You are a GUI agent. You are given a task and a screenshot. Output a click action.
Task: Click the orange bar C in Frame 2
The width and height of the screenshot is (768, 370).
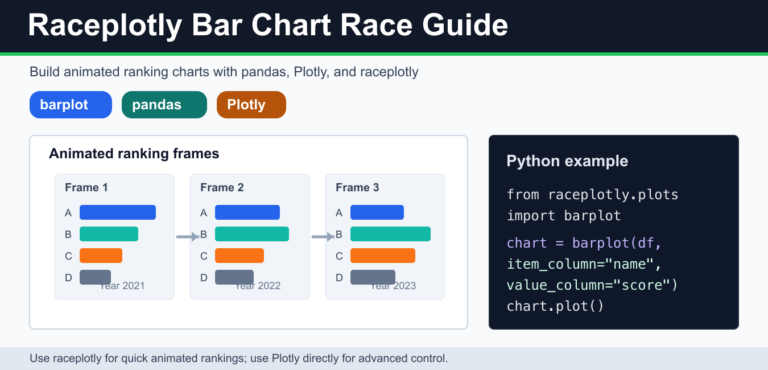tap(240, 256)
